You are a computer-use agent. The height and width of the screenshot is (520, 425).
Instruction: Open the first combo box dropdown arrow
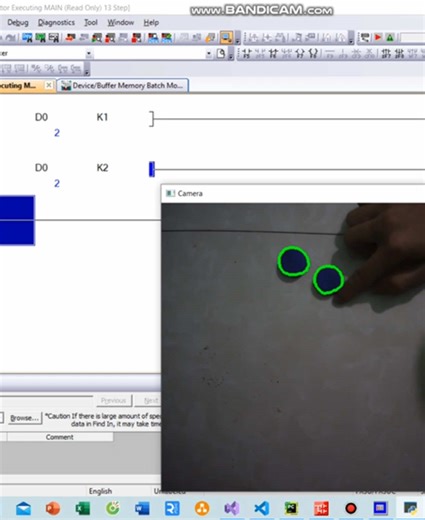(x=89, y=54)
